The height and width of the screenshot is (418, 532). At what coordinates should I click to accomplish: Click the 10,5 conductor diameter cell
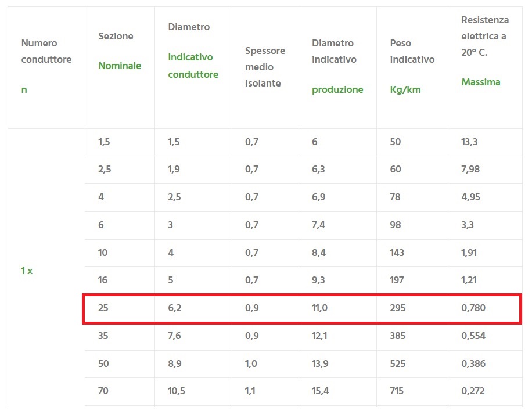point(177,391)
